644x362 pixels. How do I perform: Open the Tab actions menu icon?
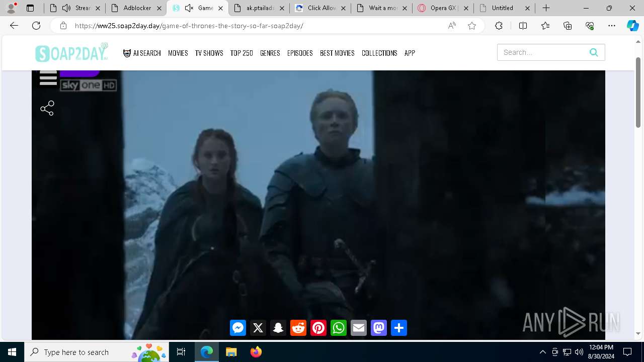(30, 8)
